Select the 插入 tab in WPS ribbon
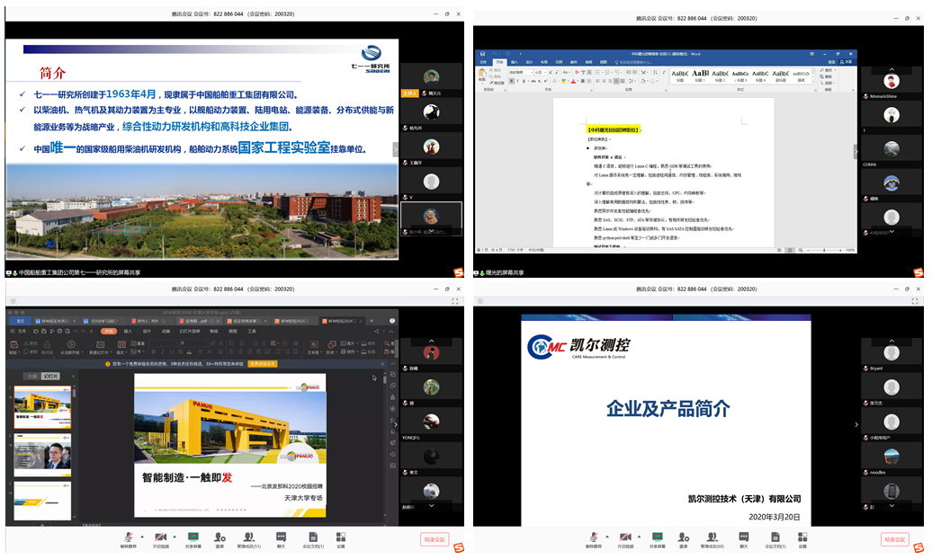Screen dimensions: 932x560 [x=127, y=331]
